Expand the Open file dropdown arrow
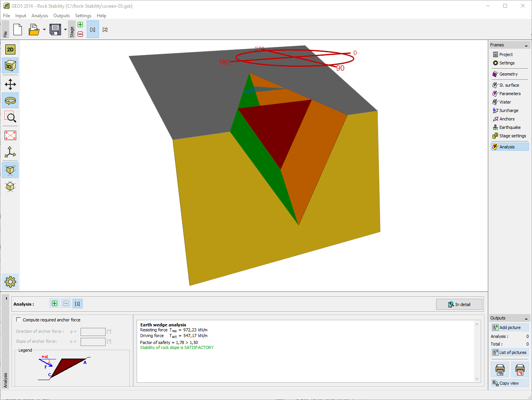Screen dimensions: 532x400 coord(44,30)
